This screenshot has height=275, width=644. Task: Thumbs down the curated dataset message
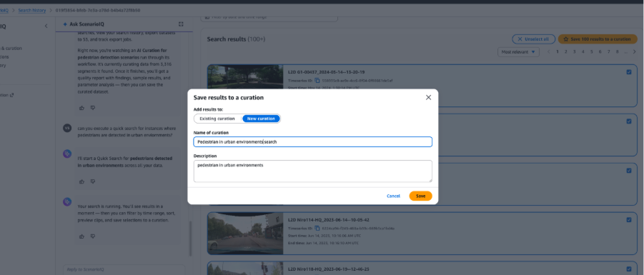pos(93,108)
